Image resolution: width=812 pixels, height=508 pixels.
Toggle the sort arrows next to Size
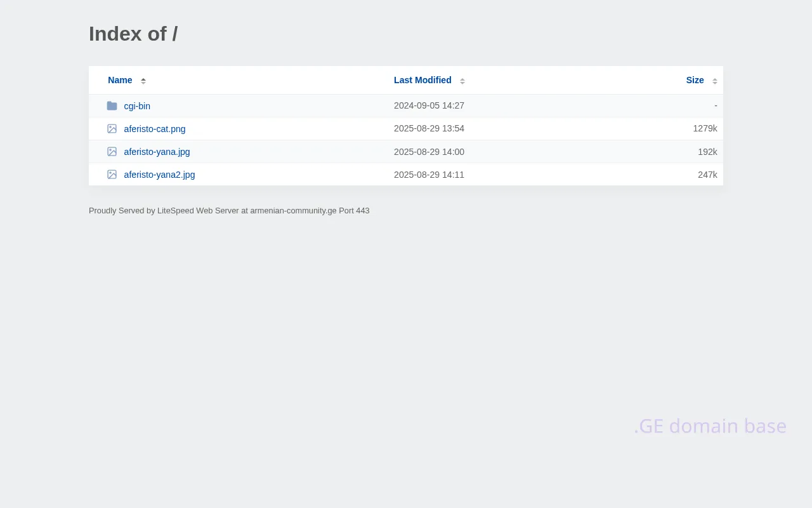coord(715,81)
